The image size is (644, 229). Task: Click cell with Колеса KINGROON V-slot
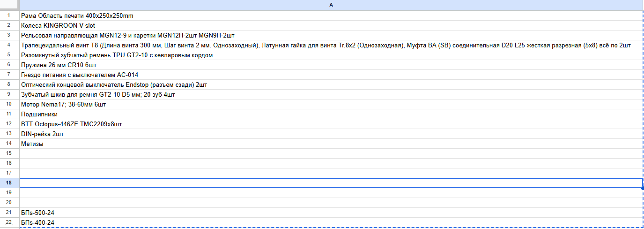(58, 25)
